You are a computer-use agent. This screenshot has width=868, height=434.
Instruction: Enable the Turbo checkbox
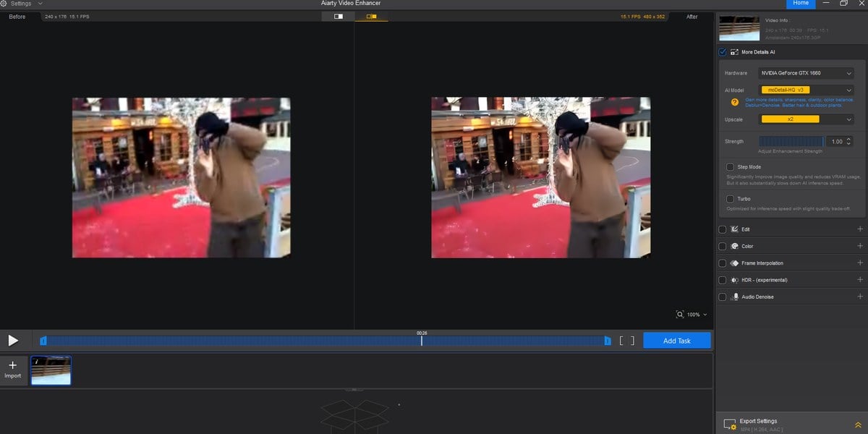click(731, 198)
